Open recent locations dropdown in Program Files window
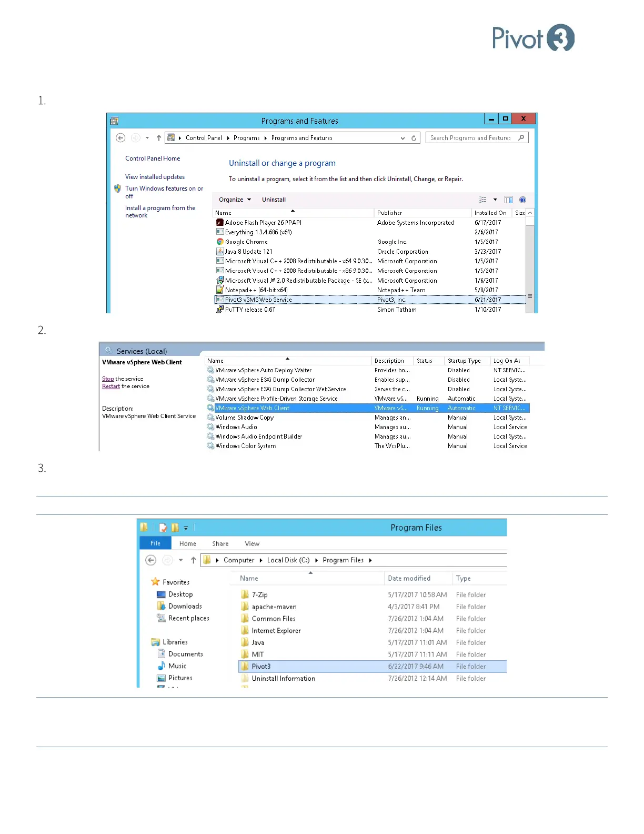 point(181,560)
